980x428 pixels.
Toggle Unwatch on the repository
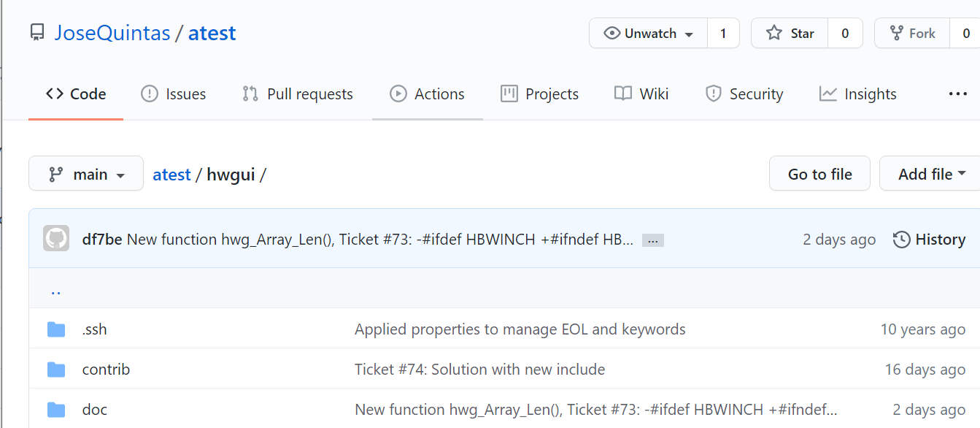tap(649, 34)
